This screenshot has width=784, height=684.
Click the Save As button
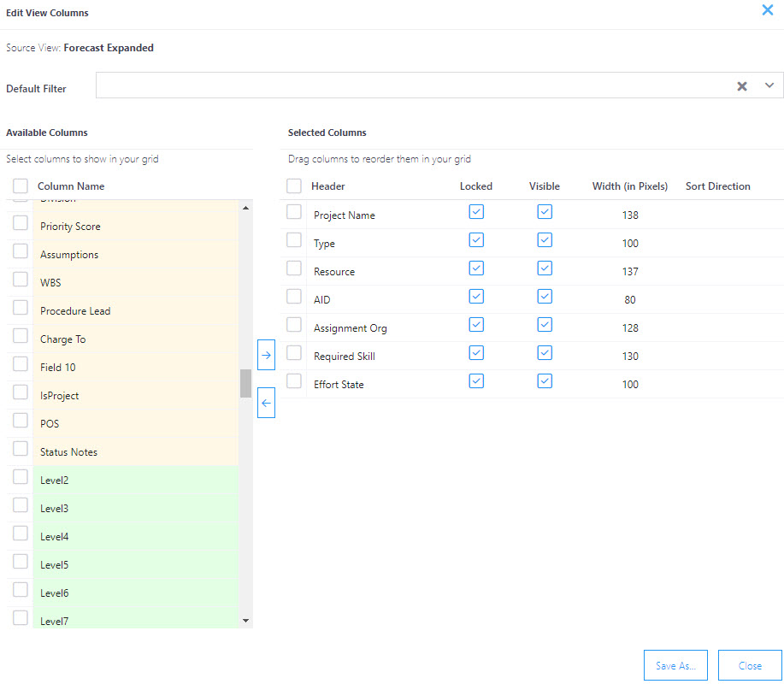point(675,665)
